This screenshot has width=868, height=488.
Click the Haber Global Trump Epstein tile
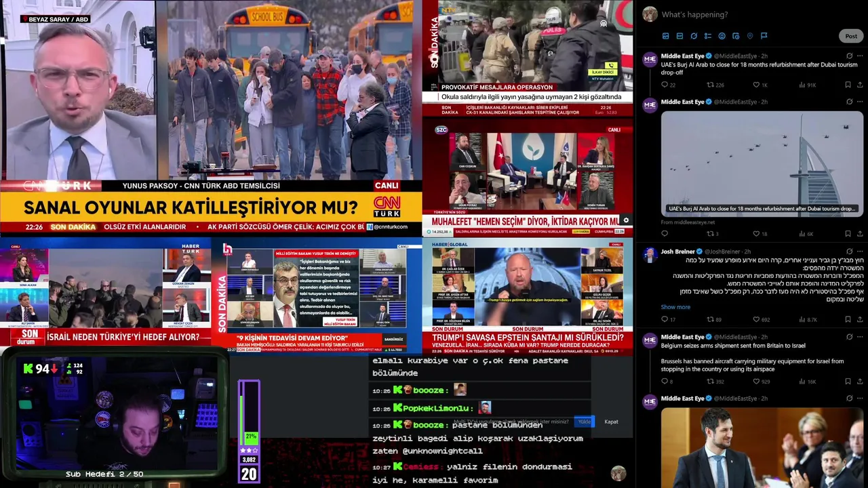(x=528, y=296)
